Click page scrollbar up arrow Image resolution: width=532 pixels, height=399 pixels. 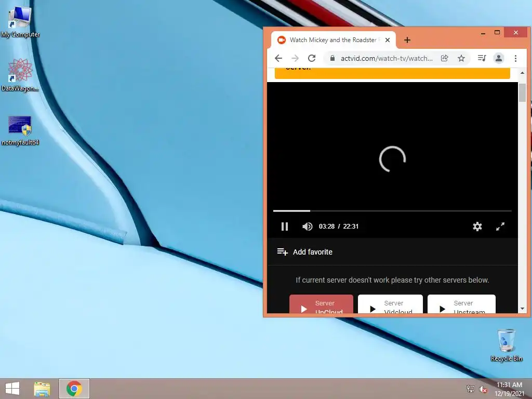click(522, 73)
